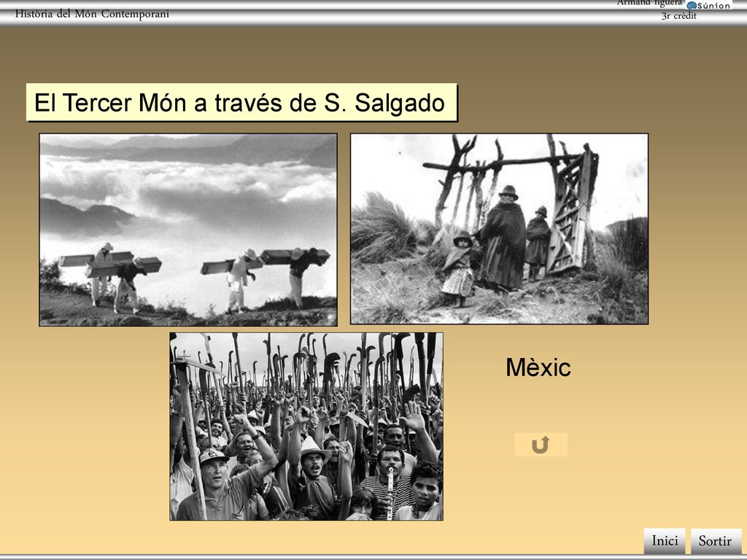
Task: Go to Inici button
Action: click(x=665, y=541)
